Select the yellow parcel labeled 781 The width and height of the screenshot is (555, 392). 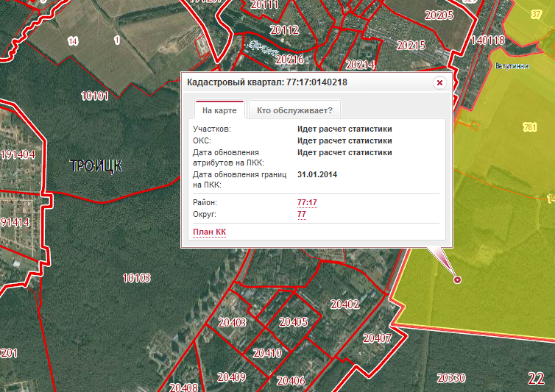pyautogui.click(x=530, y=127)
